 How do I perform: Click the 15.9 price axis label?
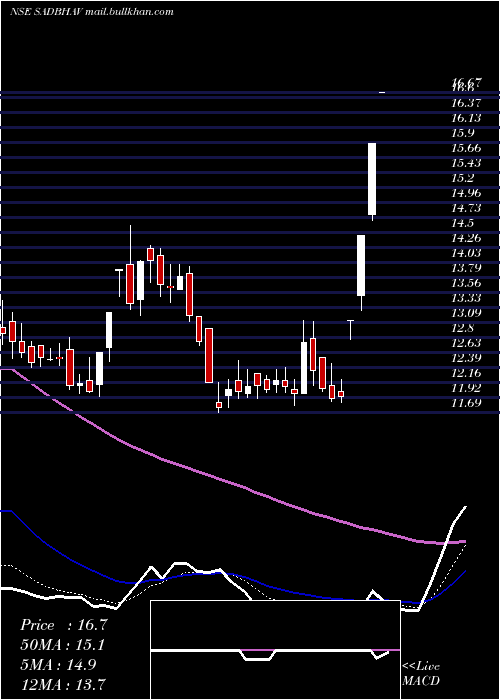464,133
